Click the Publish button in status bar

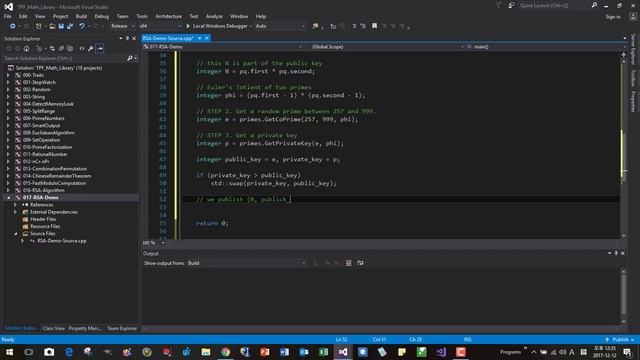click(620, 340)
